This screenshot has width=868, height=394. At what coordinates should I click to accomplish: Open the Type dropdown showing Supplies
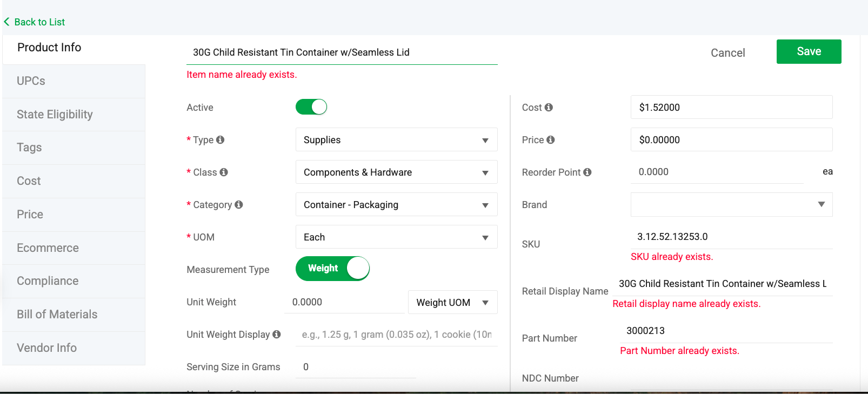pyautogui.click(x=396, y=140)
